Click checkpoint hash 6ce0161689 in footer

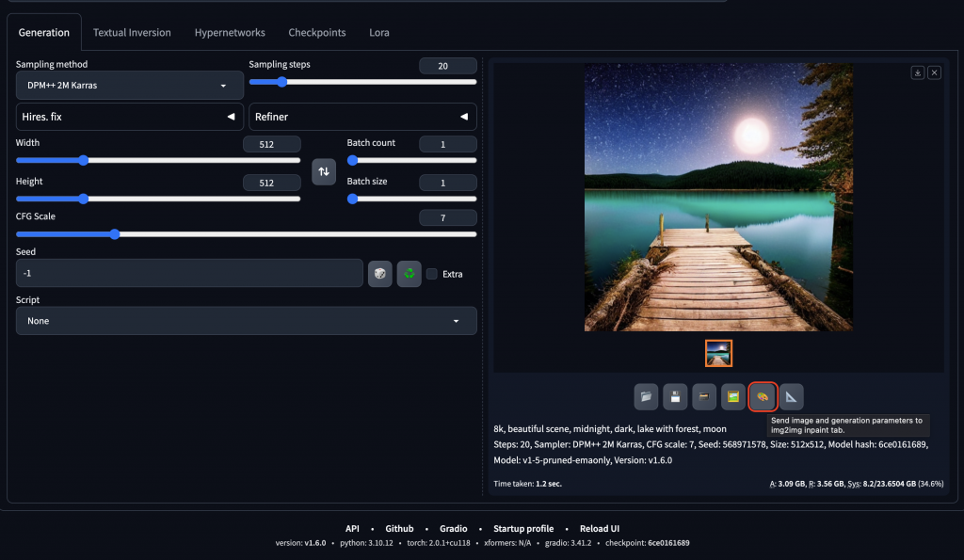click(x=668, y=543)
